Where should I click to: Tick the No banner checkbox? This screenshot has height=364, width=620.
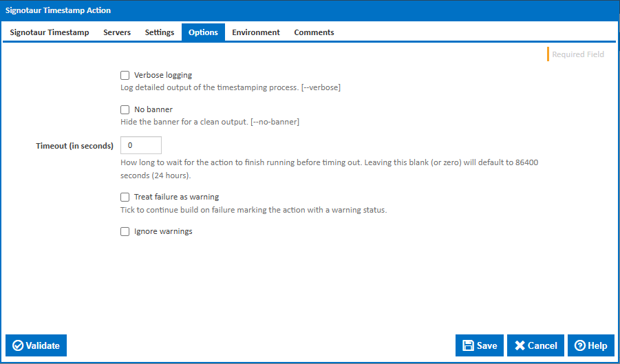(x=125, y=109)
